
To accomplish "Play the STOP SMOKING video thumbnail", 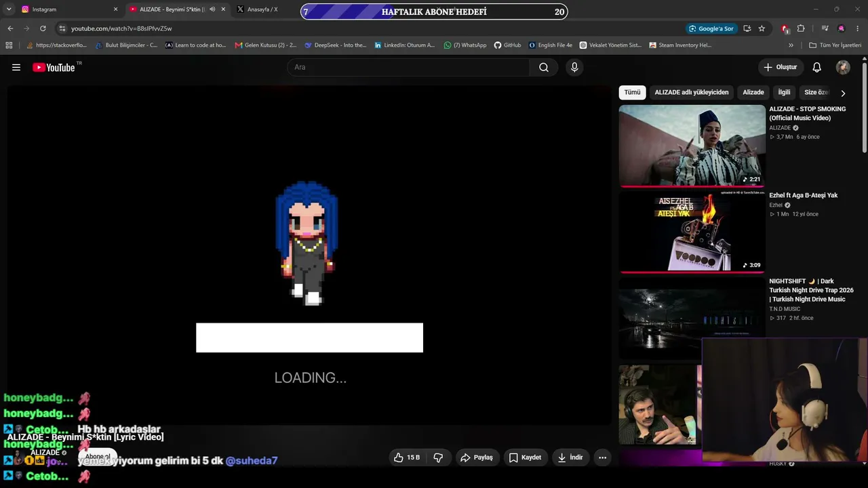I will click(x=692, y=146).
